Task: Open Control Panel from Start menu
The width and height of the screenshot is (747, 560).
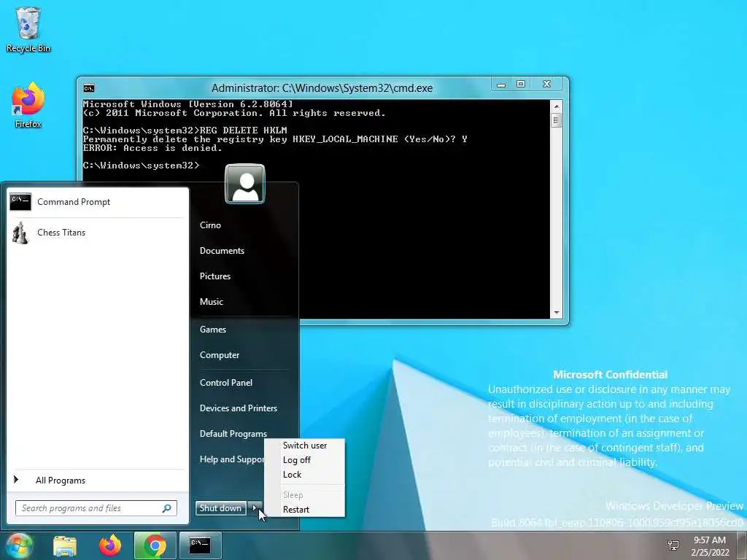Action: click(x=226, y=382)
